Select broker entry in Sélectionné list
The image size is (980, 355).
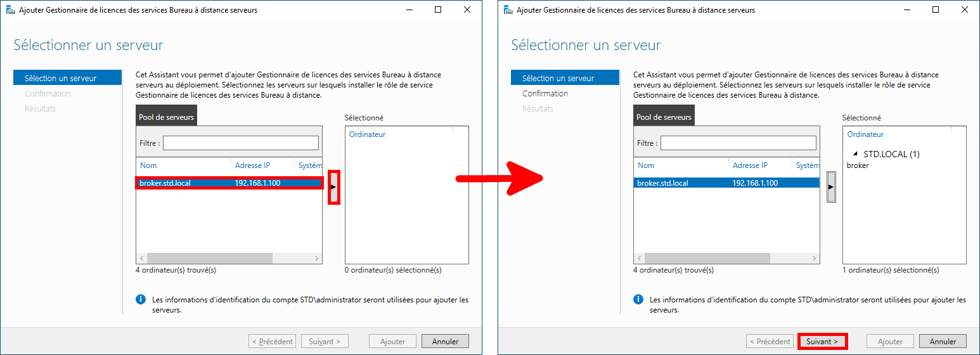pyautogui.click(x=858, y=165)
